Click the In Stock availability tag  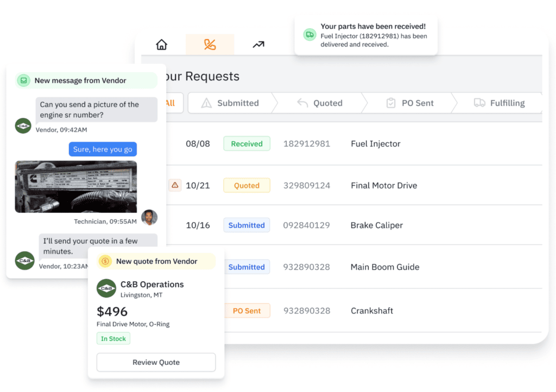[113, 339]
